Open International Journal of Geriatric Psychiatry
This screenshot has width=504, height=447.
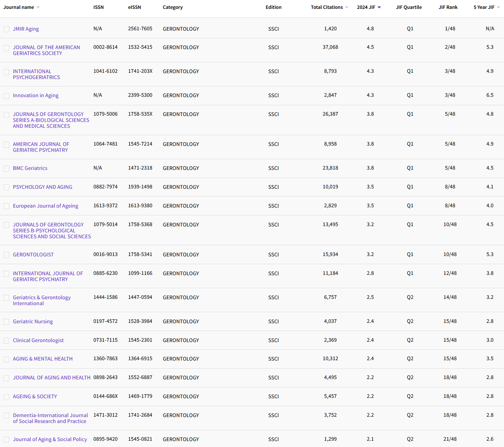pos(48,276)
